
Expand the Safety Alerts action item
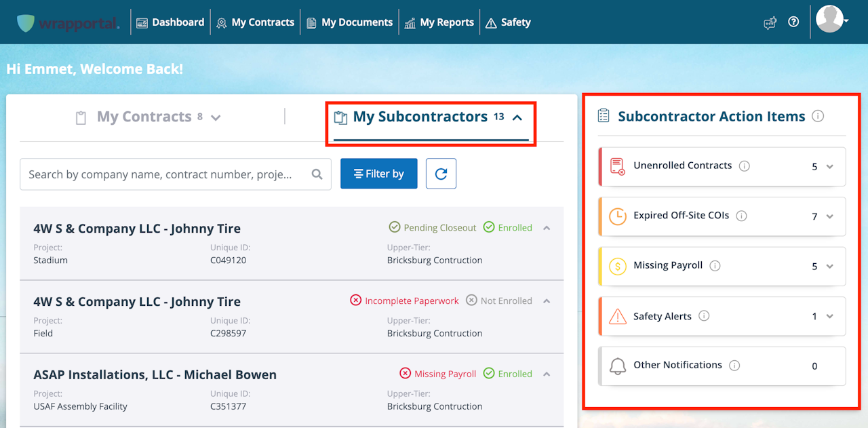click(x=829, y=316)
